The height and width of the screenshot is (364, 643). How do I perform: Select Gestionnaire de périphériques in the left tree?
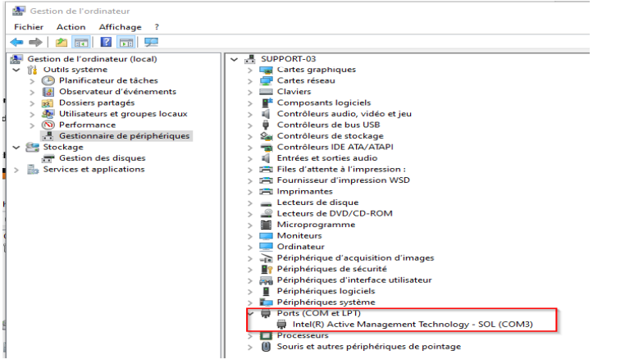point(124,136)
